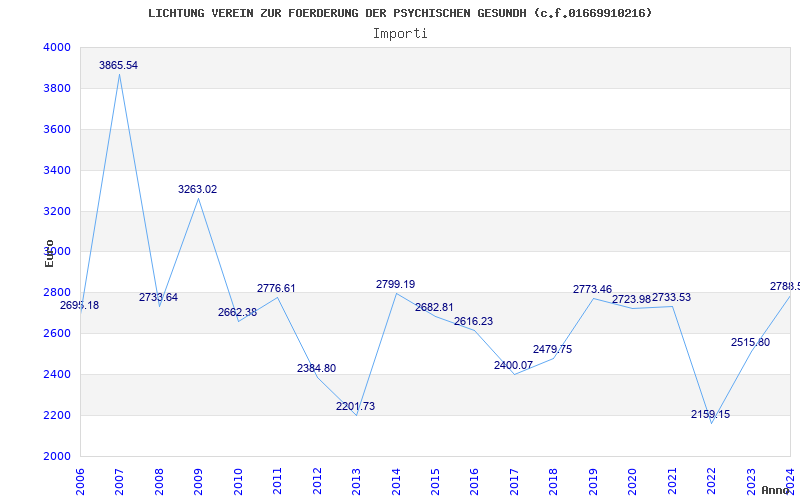Select the 2400.07 data label
800x500 pixels.
click(x=513, y=365)
